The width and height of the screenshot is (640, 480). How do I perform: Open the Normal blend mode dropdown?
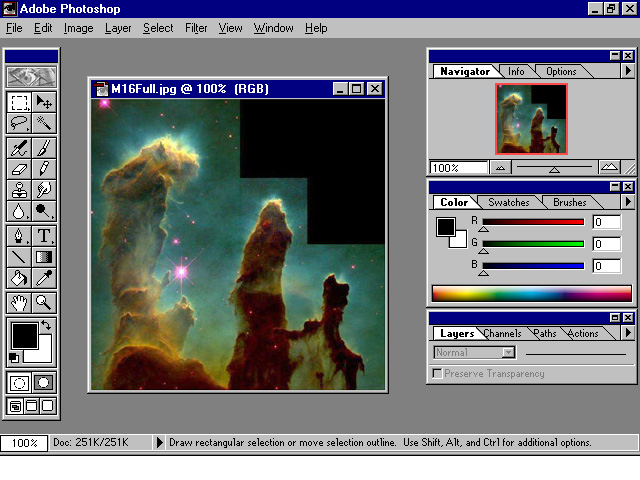474,353
